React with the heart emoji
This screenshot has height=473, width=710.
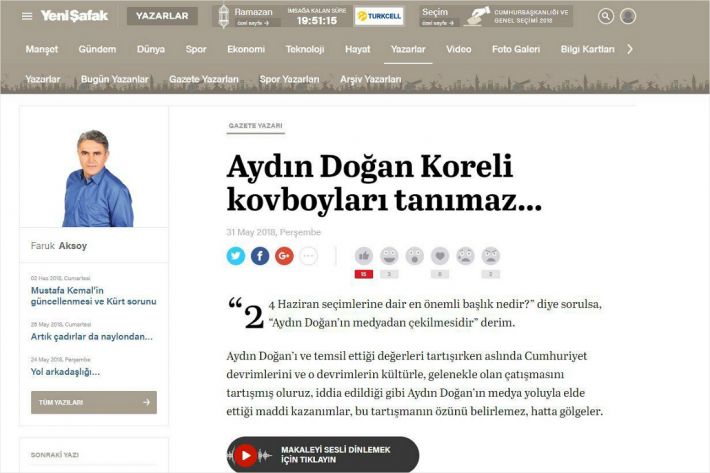[440, 256]
